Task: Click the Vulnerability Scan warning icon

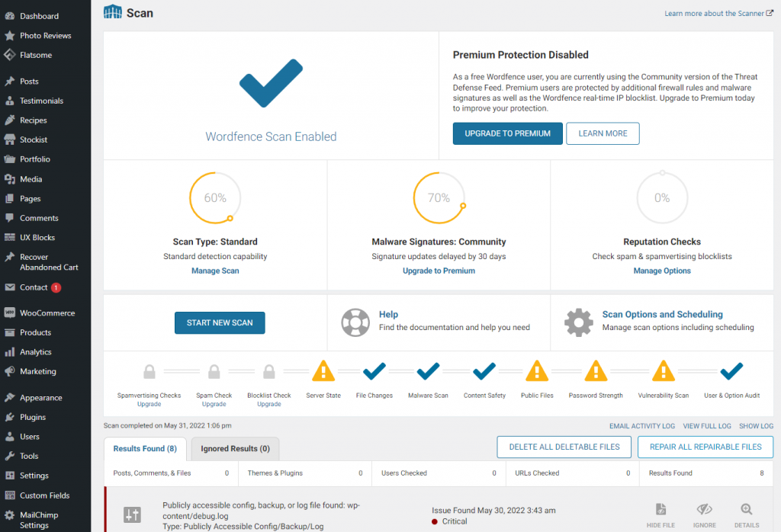Action: click(664, 370)
